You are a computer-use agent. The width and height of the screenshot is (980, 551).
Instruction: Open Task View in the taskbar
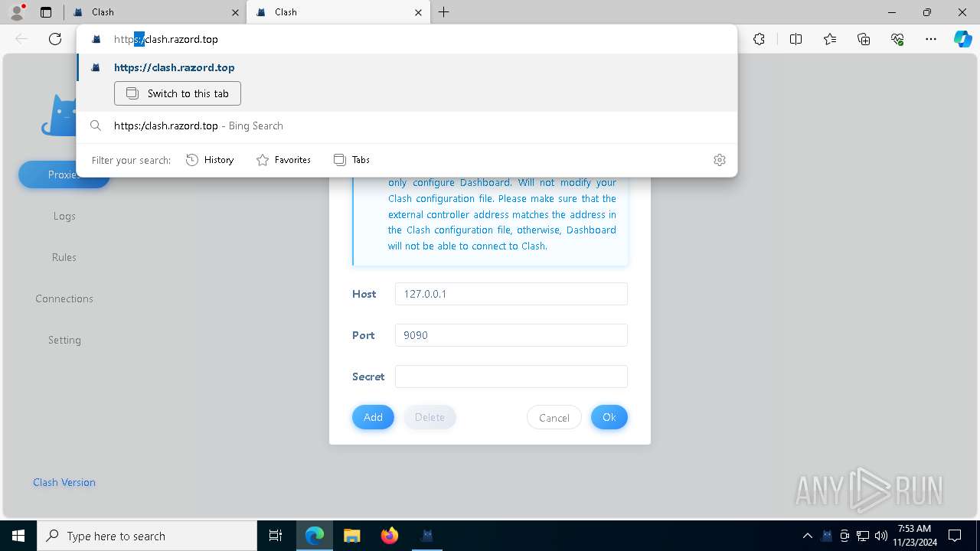point(276,536)
